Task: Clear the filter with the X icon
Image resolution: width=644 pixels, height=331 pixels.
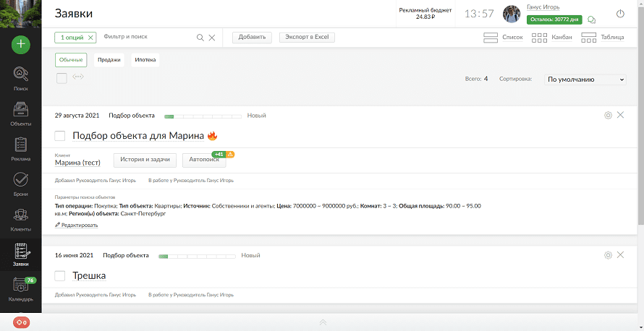Action: (x=212, y=38)
